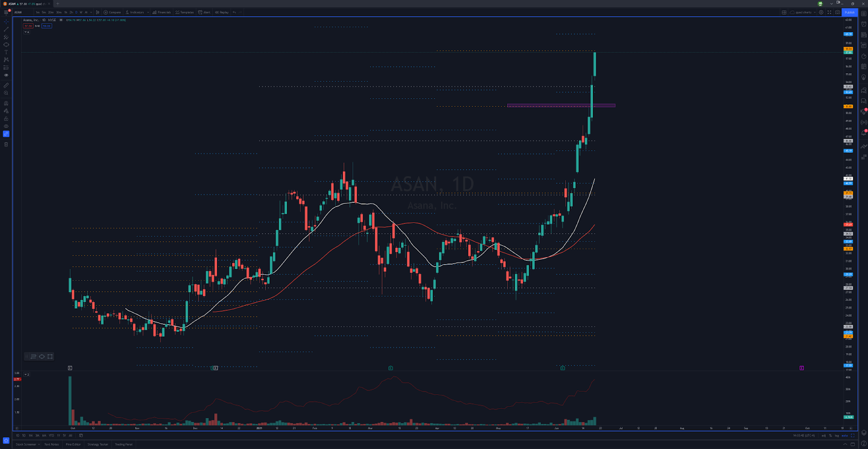Select the All date range

[x=71, y=435]
